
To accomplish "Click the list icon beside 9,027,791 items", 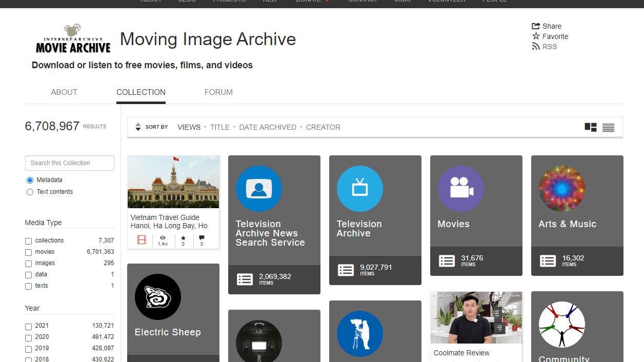I will [x=346, y=270].
